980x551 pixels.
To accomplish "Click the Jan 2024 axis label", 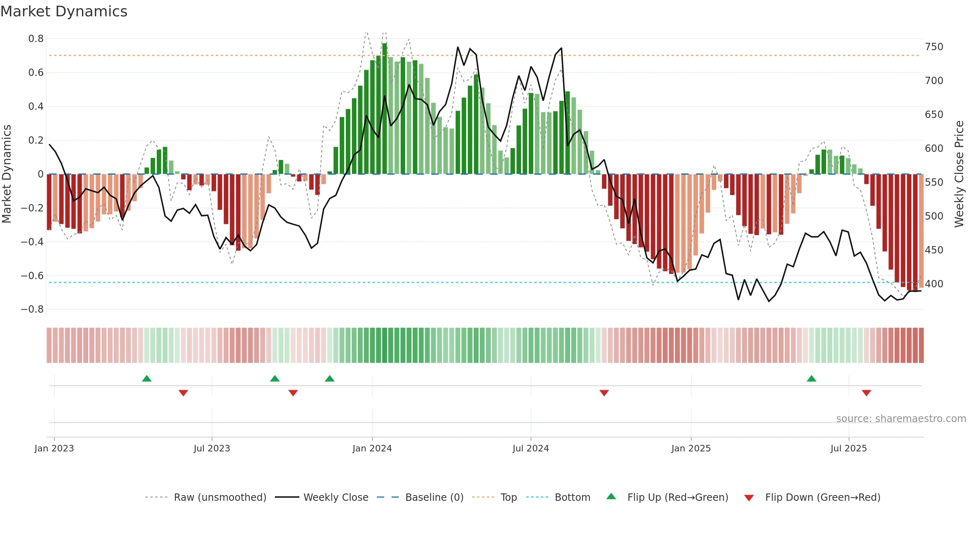I will 372,448.
